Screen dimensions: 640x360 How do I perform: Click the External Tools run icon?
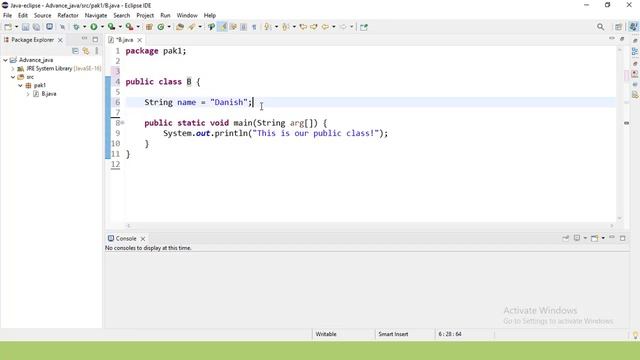(x=129, y=27)
